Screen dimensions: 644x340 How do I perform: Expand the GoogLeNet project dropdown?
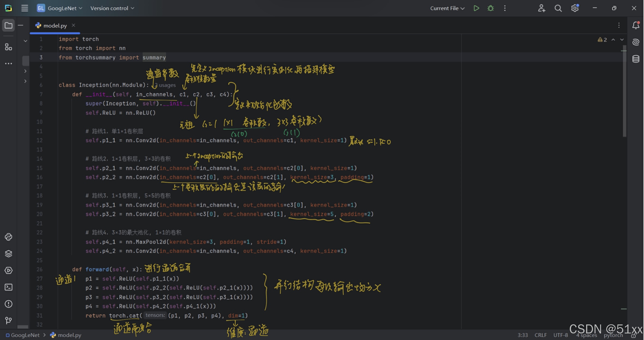click(x=62, y=8)
